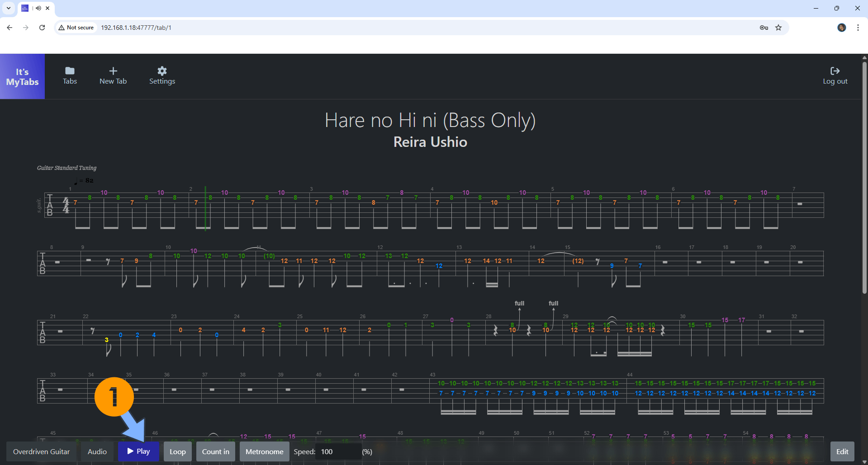Image resolution: width=868 pixels, height=465 pixels.
Task: Open the Overdriven Guitar instrument selector
Action: tap(41, 451)
